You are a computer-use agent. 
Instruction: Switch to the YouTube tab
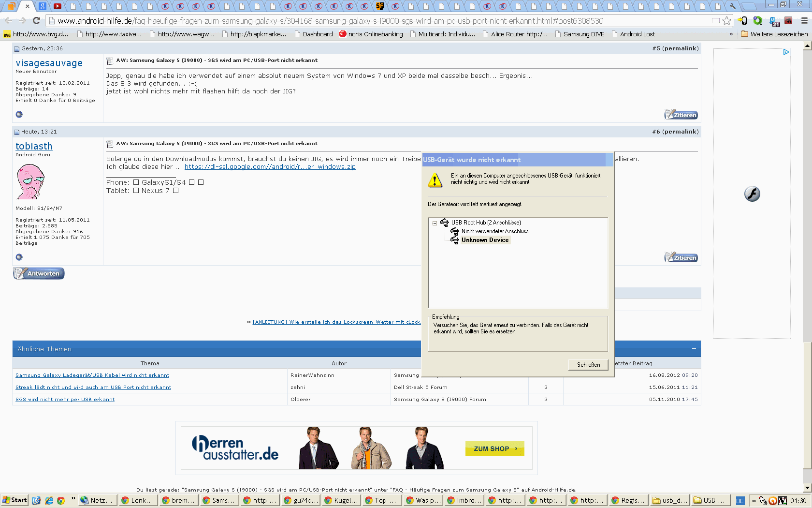pos(58,6)
